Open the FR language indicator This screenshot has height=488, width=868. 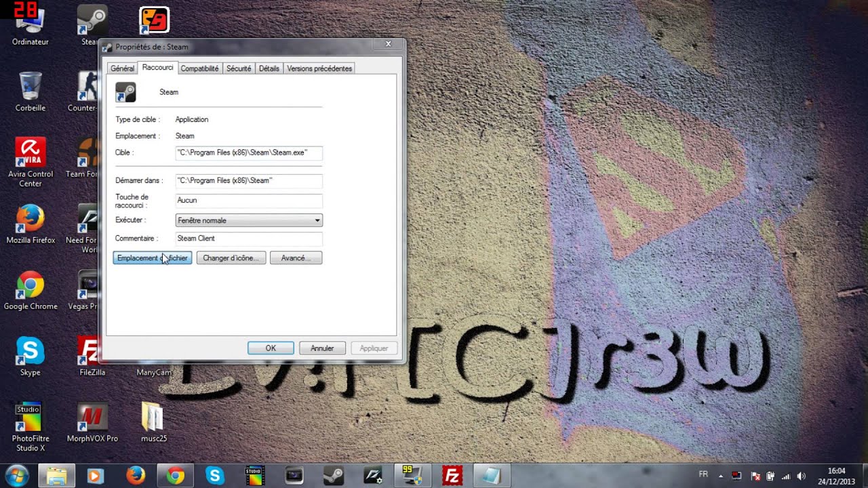pos(703,474)
